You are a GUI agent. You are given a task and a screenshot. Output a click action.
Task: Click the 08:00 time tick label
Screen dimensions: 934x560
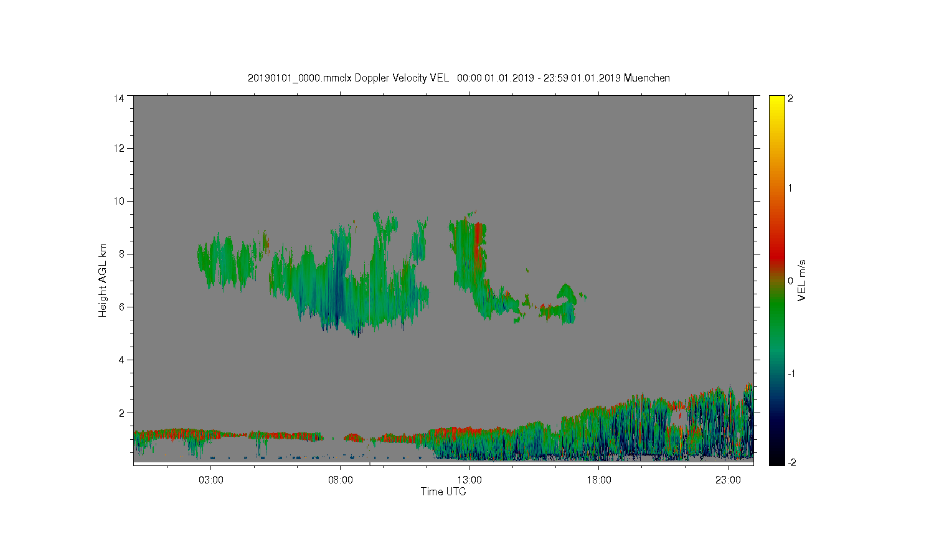coord(340,480)
